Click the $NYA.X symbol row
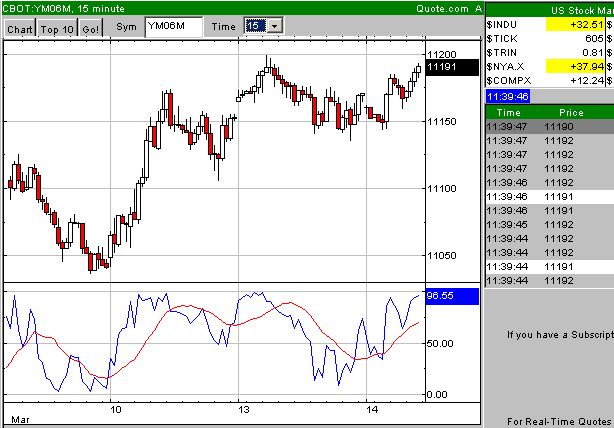Screen dimensions: 614x428 pos(549,67)
